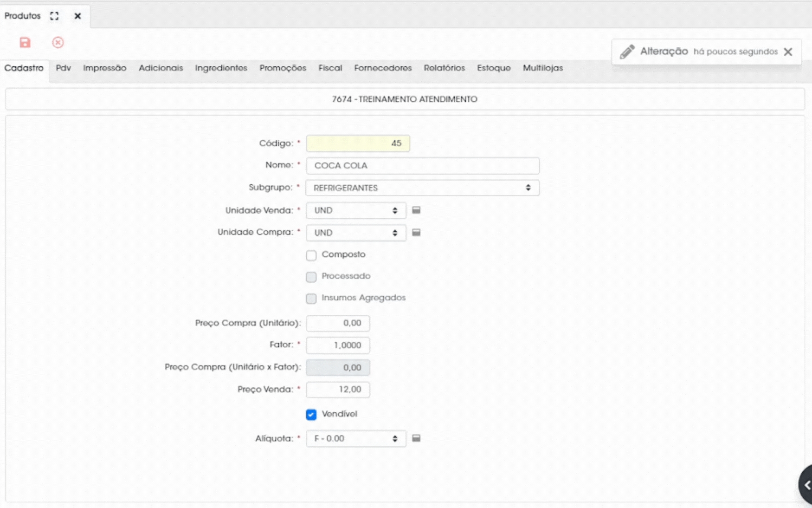Open the Impressão tab
The image size is (812, 508).
click(105, 68)
